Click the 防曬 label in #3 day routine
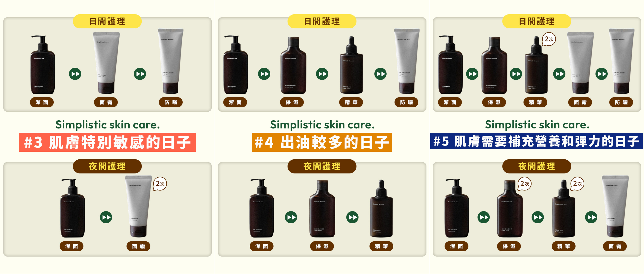This screenshot has height=274, width=644. point(171,102)
